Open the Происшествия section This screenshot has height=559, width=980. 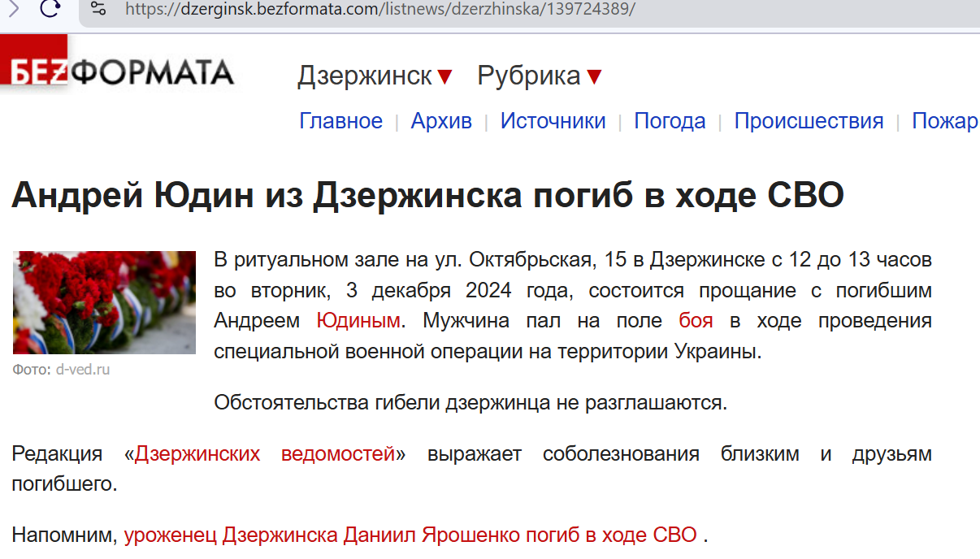(809, 121)
